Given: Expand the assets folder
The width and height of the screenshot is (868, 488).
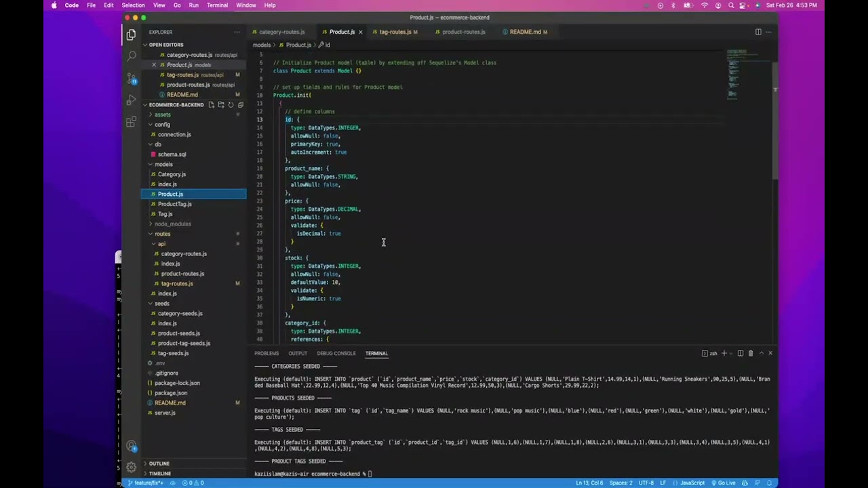Looking at the screenshot, I should (162, 115).
